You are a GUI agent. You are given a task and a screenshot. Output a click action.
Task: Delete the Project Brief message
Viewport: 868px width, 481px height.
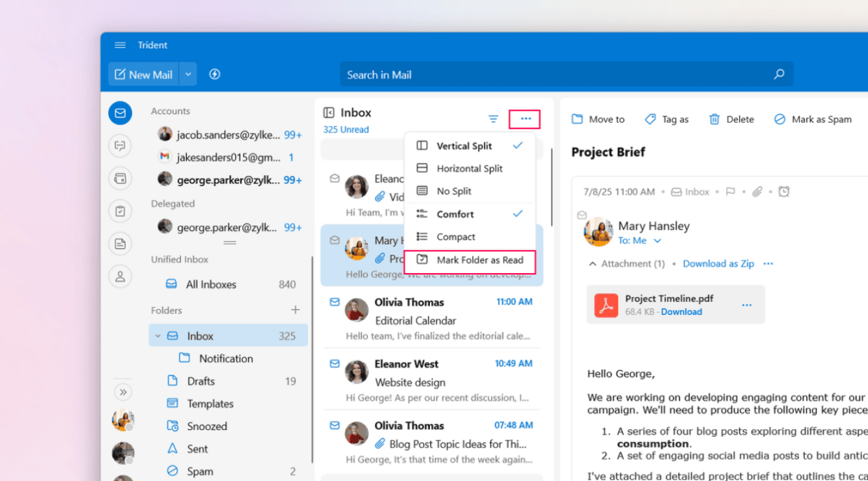click(732, 119)
